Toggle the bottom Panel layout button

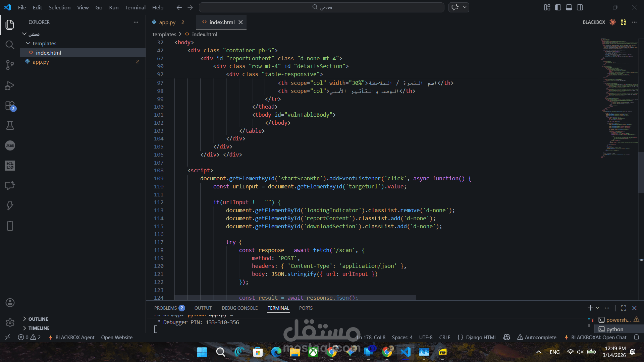pos(569,7)
